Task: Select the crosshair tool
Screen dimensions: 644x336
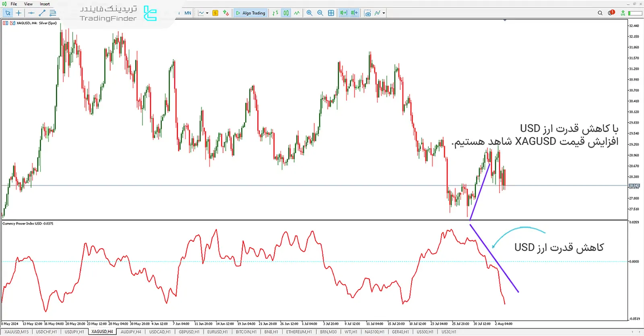Action: (19, 13)
